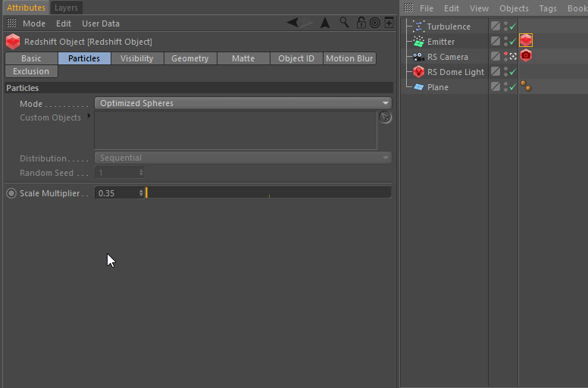588x388 pixels.
Task: Click the Scale Multiplier slider track
Action: [268, 192]
